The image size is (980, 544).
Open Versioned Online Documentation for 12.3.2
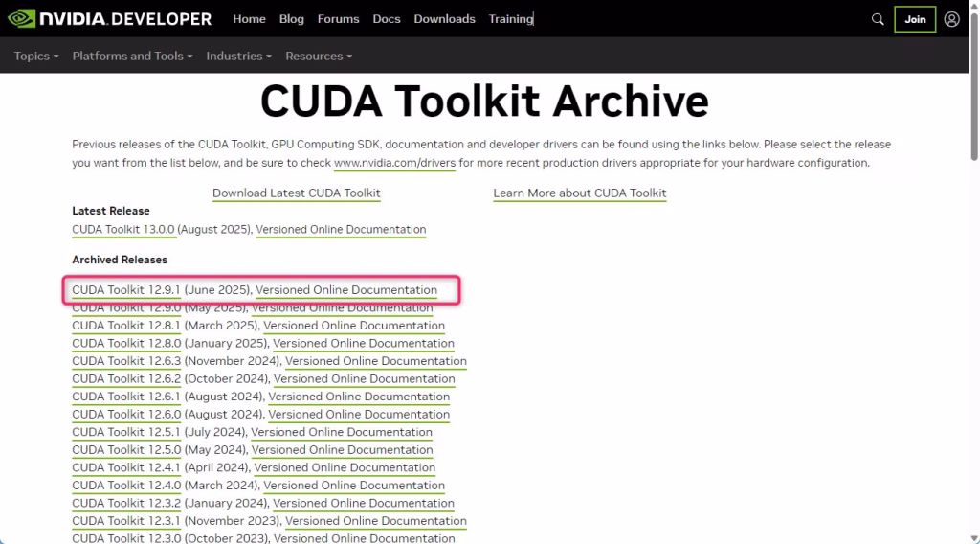click(363, 504)
